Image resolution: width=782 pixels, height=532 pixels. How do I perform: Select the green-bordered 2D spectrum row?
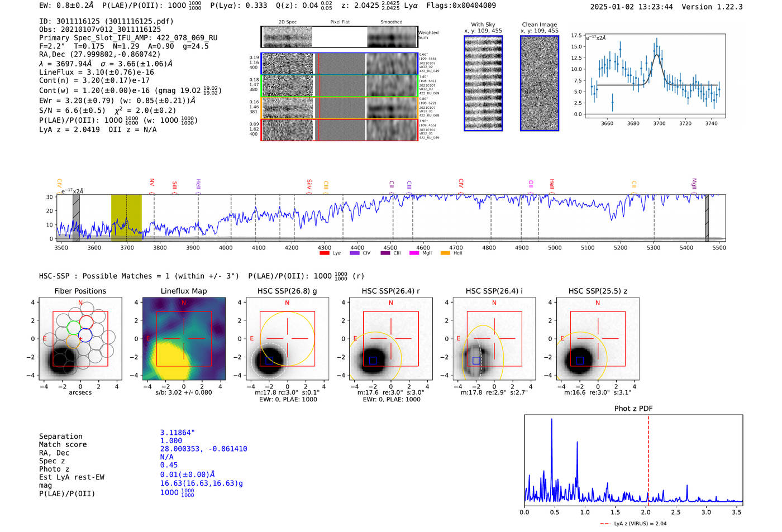339,86
